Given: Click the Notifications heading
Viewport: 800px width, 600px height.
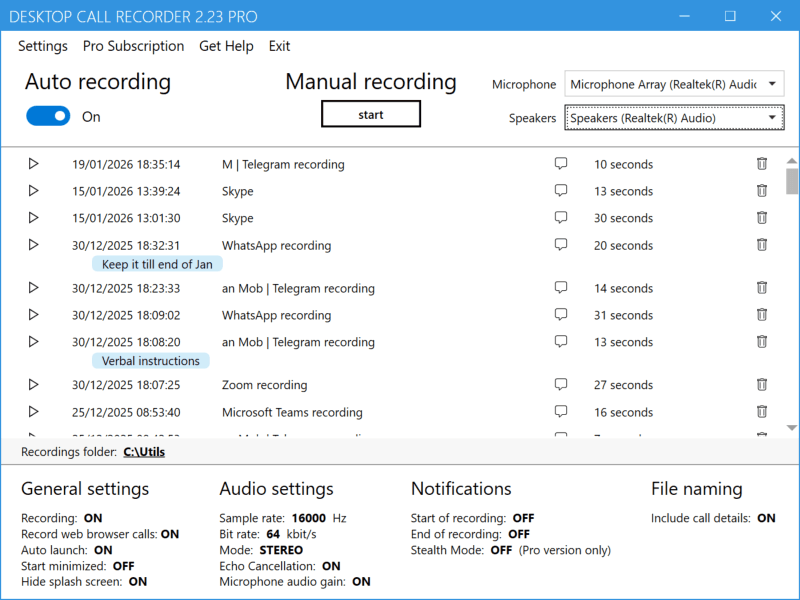Looking at the screenshot, I should 461,489.
